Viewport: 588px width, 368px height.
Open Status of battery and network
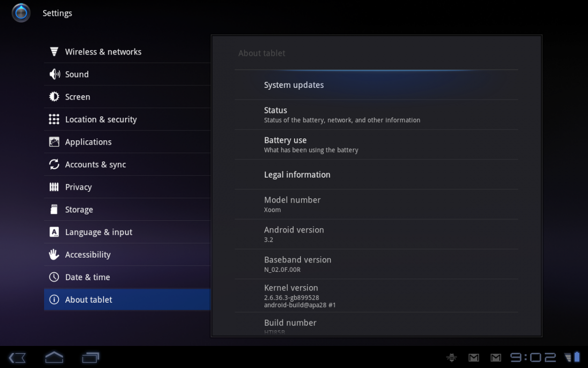pos(376,115)
